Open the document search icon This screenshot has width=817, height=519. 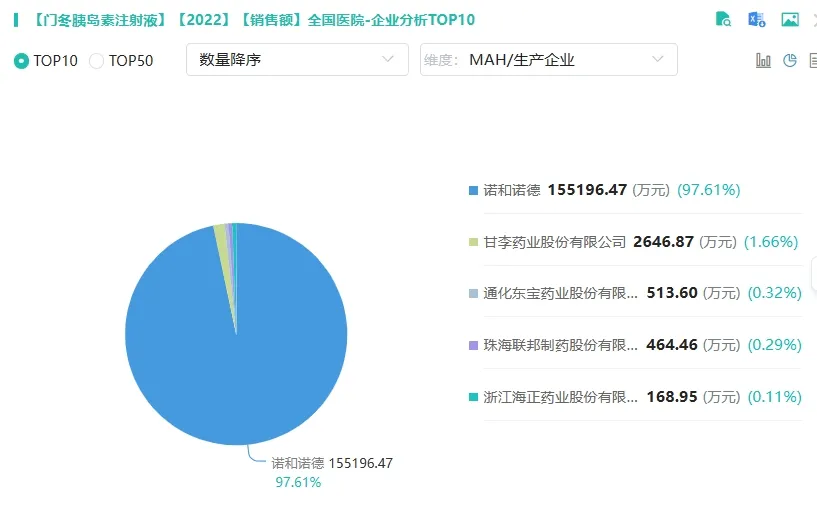723,19
